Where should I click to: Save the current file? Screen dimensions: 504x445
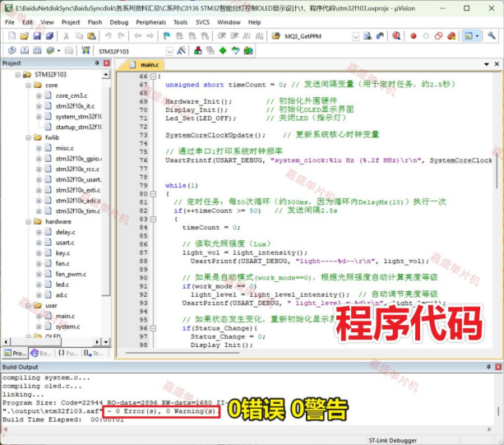click(37, 35)
